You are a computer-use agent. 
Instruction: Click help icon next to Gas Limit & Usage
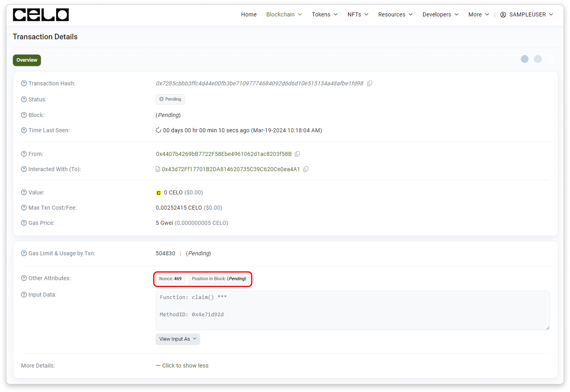24,253
